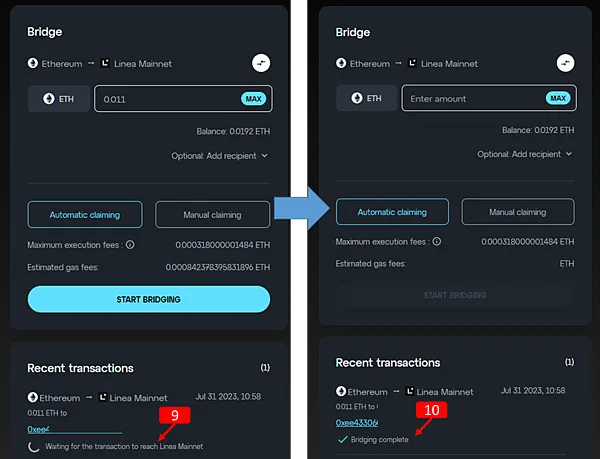Screen dimensions: 600x459
Task: Click the active START BRIDGING button
Action: click(x=149, y=299)
